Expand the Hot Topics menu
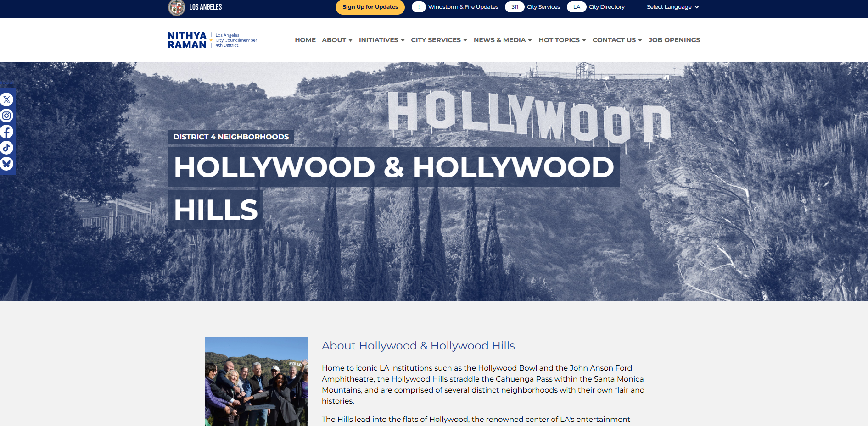This screenshot has height=426, width=868. click(562, 40)
